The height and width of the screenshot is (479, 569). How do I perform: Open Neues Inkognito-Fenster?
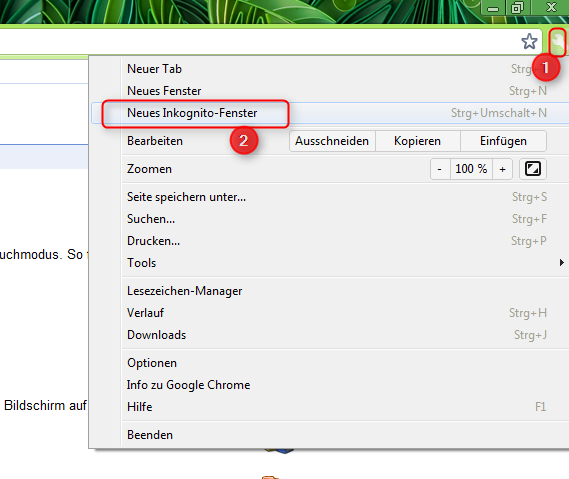330,113
